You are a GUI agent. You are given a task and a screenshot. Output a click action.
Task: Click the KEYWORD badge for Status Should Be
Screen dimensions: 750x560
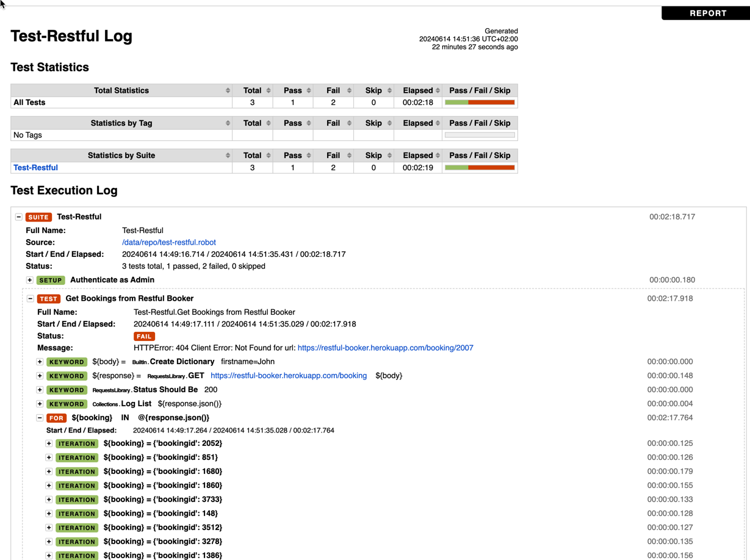tap(67, 390)
